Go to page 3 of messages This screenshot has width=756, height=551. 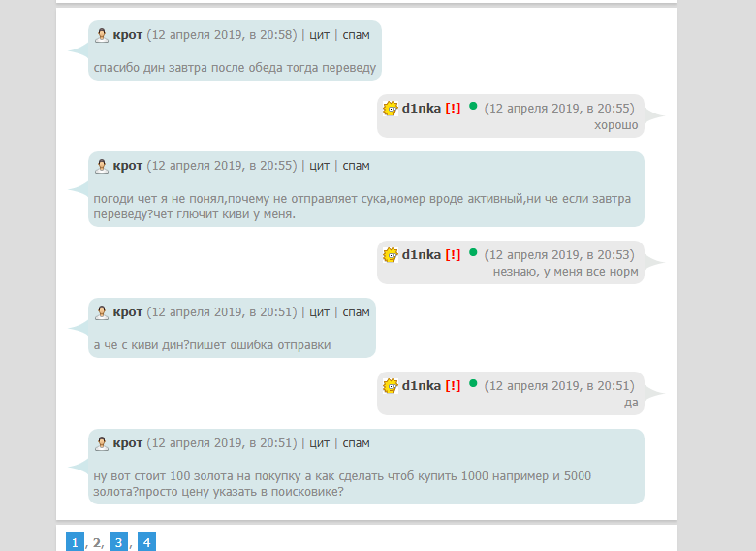[118, 542]
